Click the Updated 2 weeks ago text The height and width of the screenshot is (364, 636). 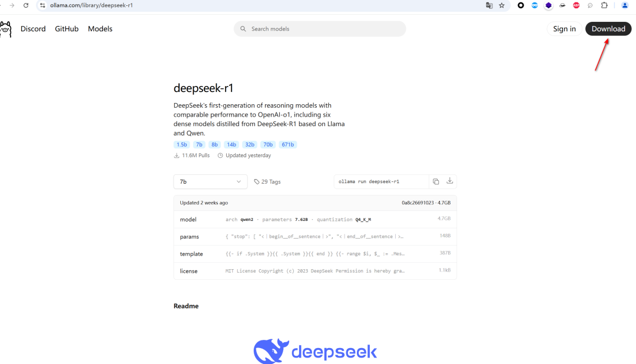pos(204,203)
